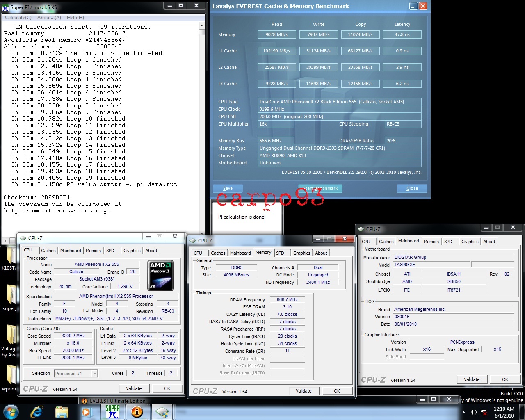The image size is (525, 420).
Task: Click Validate in CPU-Z Memory-timings window
Action: pyautogui.click(x=304, y=391)
